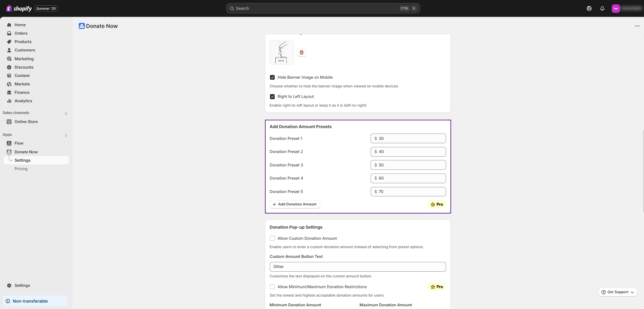This screenshot has width=644, height=309.
Task: Click the Online Store icon
Action: pyautogui.click(x=9, y=122)
